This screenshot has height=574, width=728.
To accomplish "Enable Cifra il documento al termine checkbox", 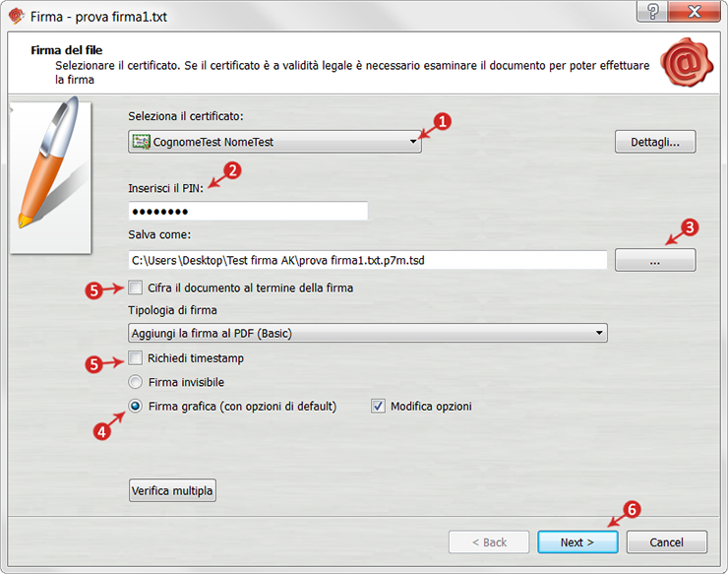I will [x=136, y=287].
